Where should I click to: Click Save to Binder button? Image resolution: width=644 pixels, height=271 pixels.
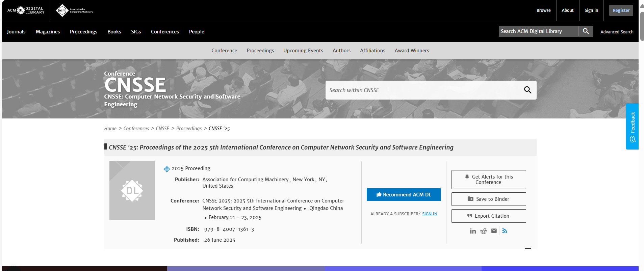coord(489,199)
